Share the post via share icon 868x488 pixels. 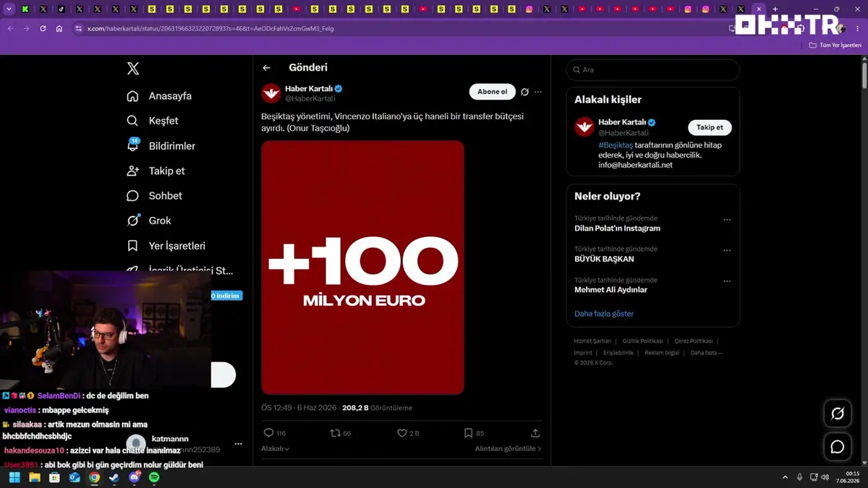535,433
